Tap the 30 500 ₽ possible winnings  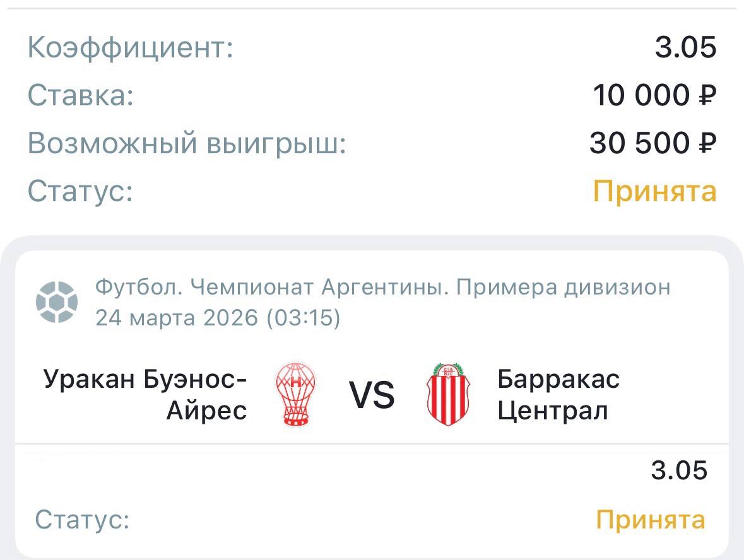coord(653,144)
